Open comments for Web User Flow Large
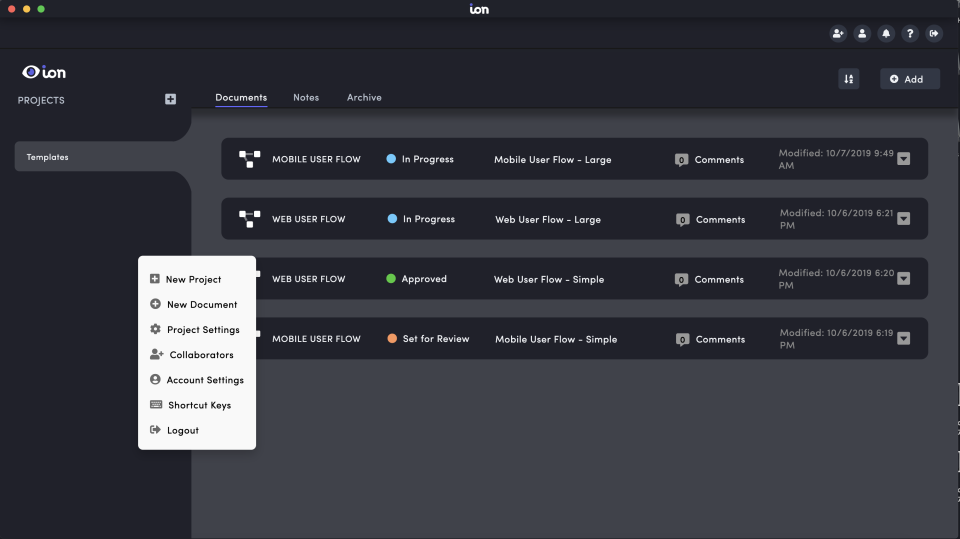Image resolution: width=960 pixels, height=539 pixels. pos(711,219)
